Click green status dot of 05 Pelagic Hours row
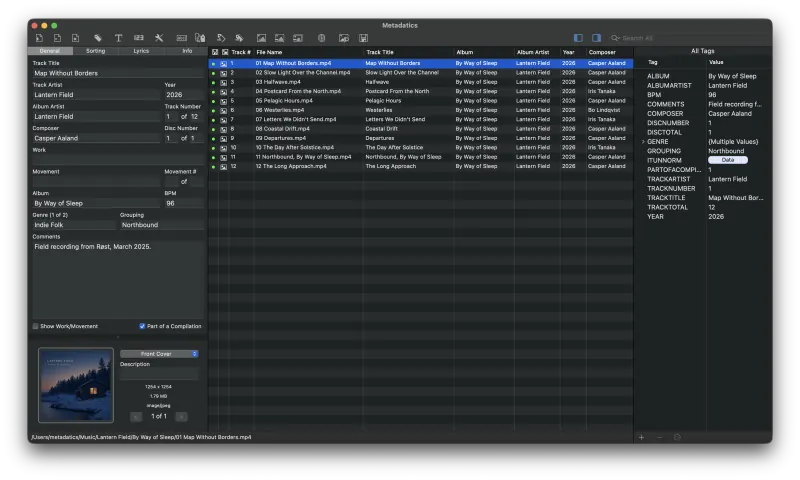800x480 pixels. pos(213,101)
